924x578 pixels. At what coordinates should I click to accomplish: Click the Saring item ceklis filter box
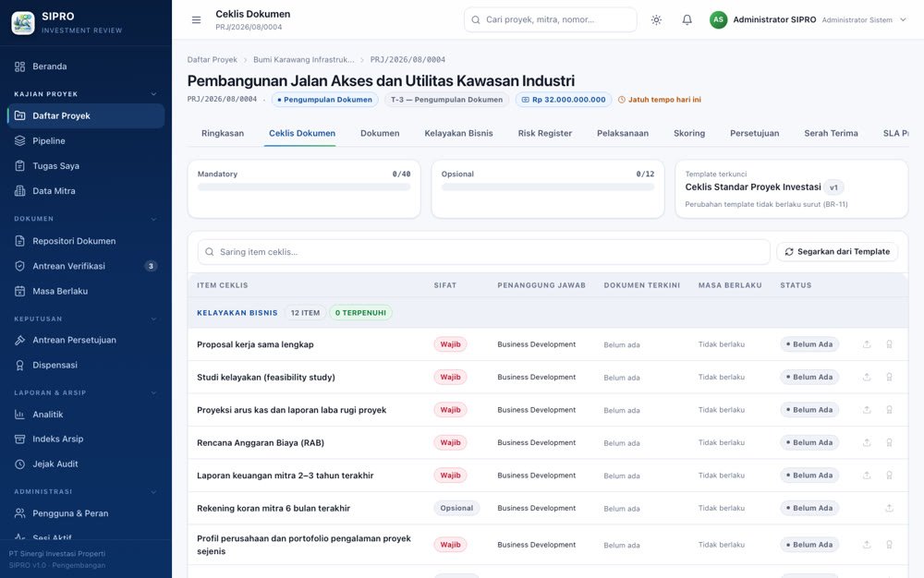pos(484,252)
